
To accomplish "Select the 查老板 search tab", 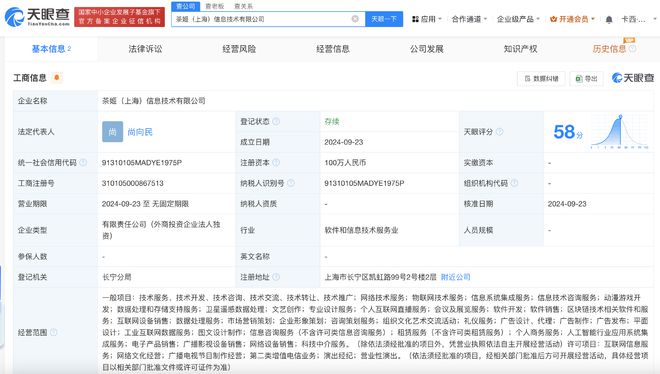I will (215, 6).
